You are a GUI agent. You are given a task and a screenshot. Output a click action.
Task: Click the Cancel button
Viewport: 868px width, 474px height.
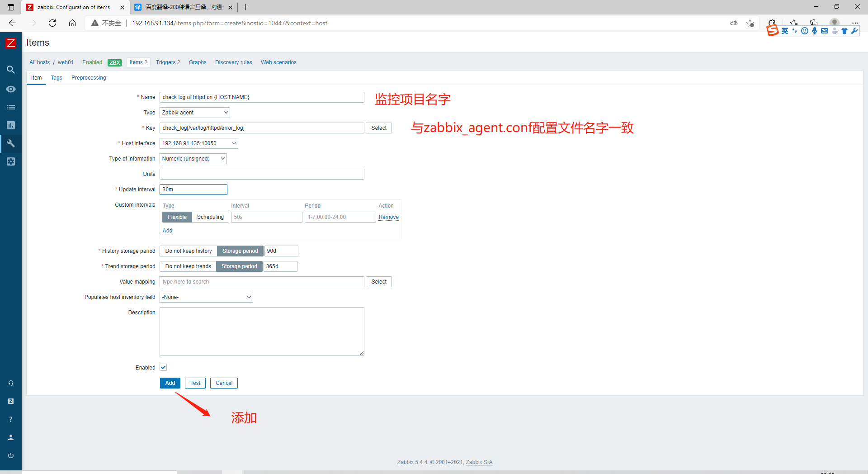(x=224, y=383)
